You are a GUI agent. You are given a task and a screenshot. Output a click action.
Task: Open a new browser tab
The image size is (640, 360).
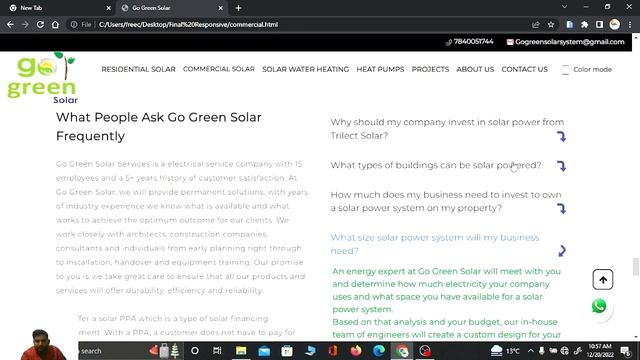click(x=238, y=8)
